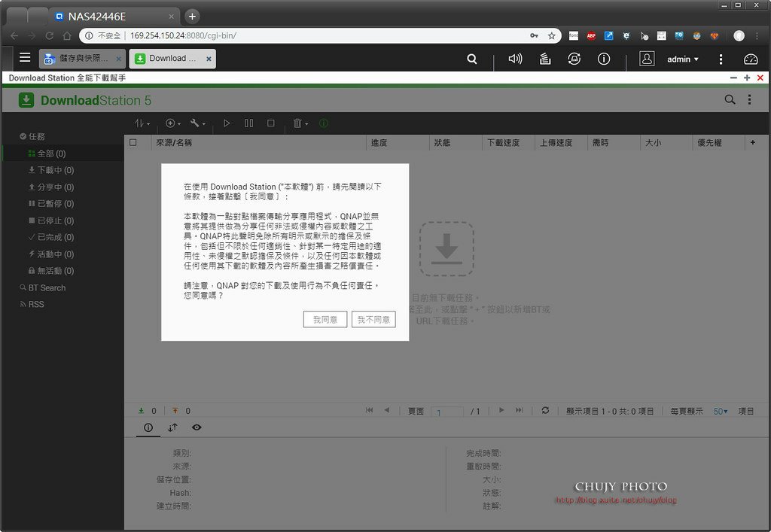Select 已完成 (0) in the sidebar

tap(63, 237)
